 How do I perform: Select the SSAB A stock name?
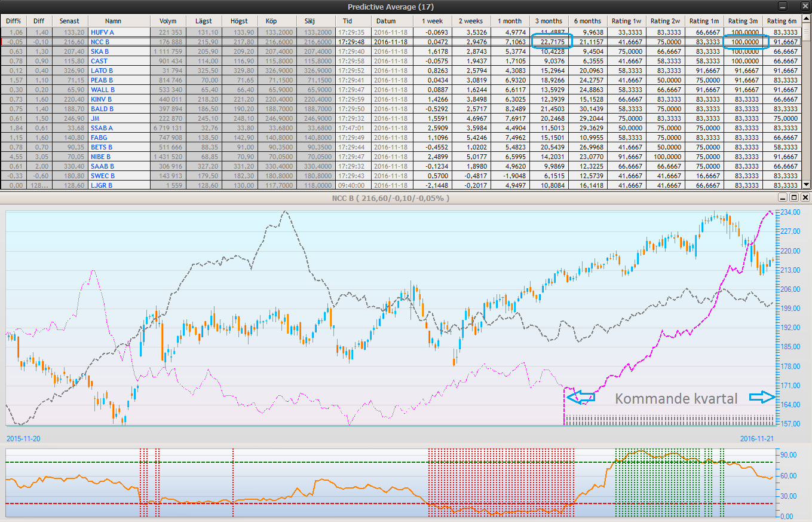pos(102,128)
